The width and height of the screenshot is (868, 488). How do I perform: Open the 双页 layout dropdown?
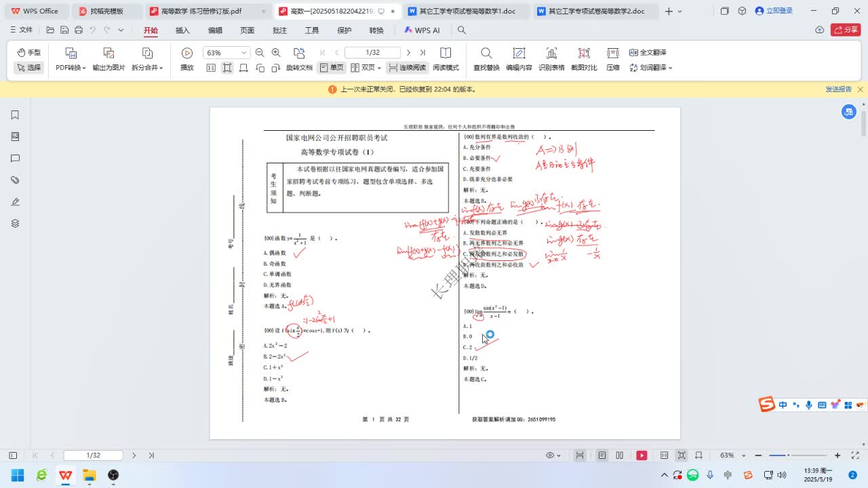click(366, 68)
